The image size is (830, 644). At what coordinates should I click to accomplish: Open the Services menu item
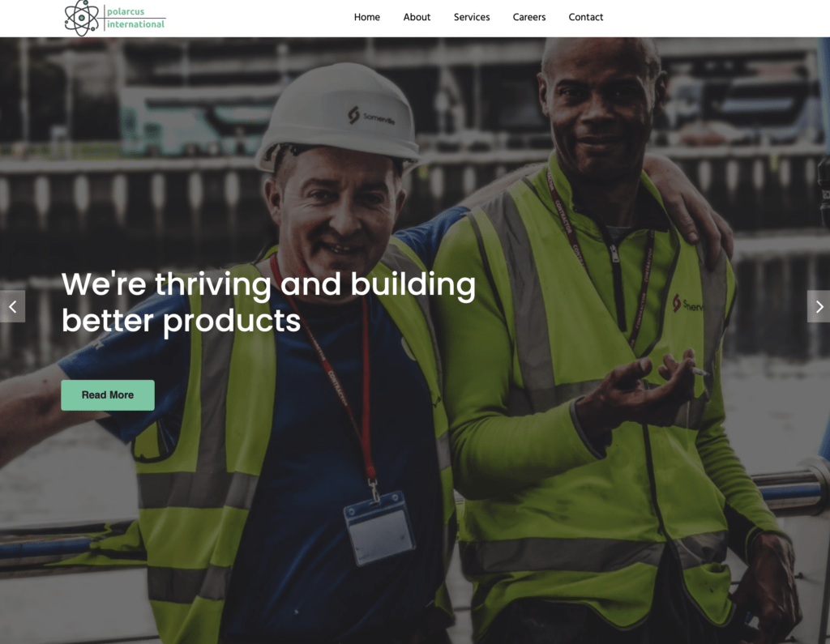pos(472,17)
